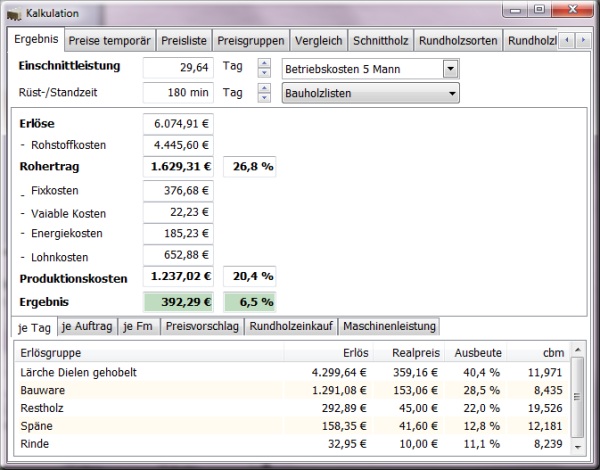Click the Ausbeute value 22,0 %
The image size is (600, 470).
[x=482, y=408]
